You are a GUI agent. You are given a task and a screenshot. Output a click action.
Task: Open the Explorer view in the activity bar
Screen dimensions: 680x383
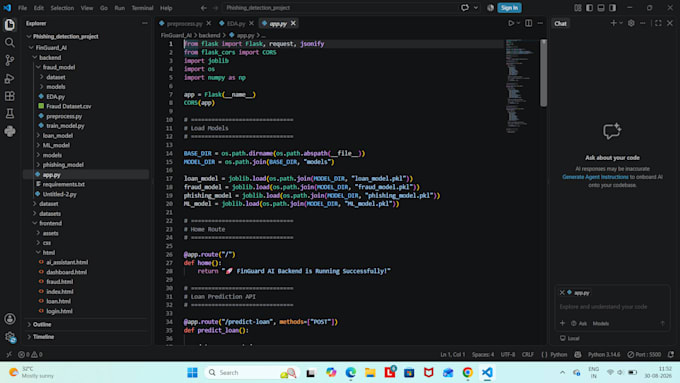coord(10,25)
